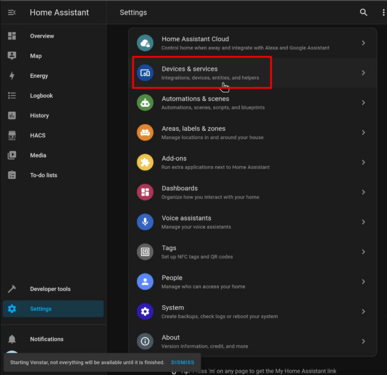Click the green Automations & scenes robot icon

click(x=145, y=103)
